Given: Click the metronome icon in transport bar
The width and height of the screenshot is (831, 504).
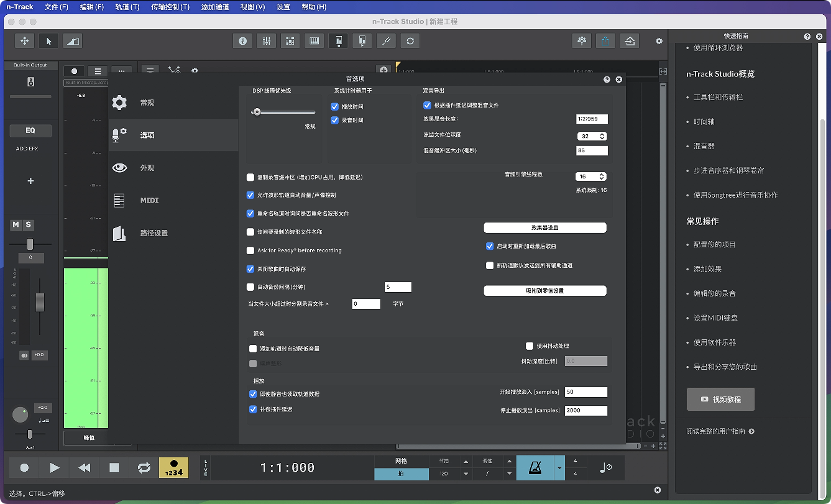Looking at the screenshot, I should click(535, 468).
